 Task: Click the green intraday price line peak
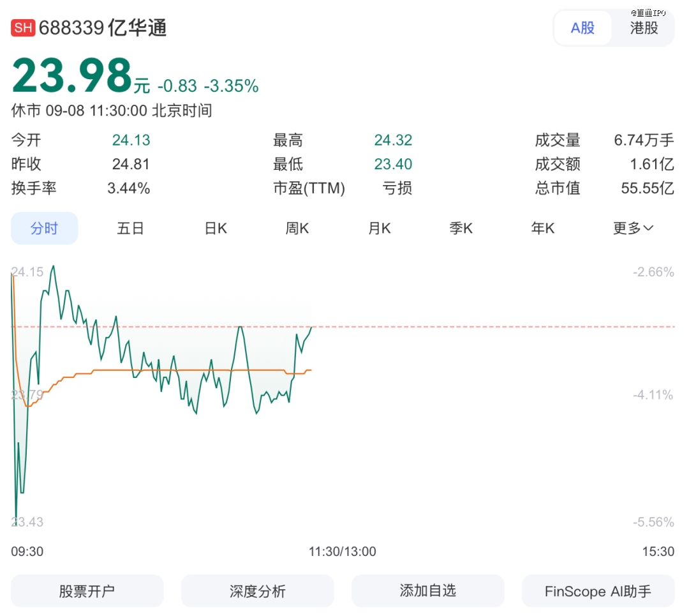52,267
